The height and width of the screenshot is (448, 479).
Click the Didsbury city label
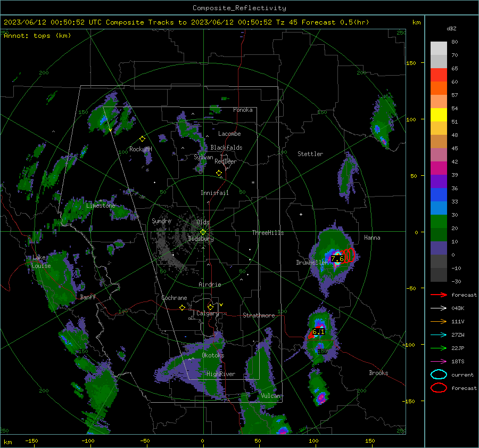pos(201,239)
